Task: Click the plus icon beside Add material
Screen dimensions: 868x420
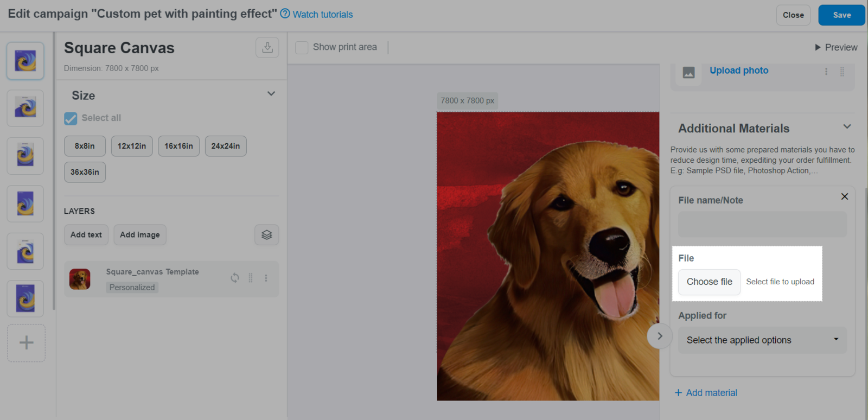Action: pos(678,393)
